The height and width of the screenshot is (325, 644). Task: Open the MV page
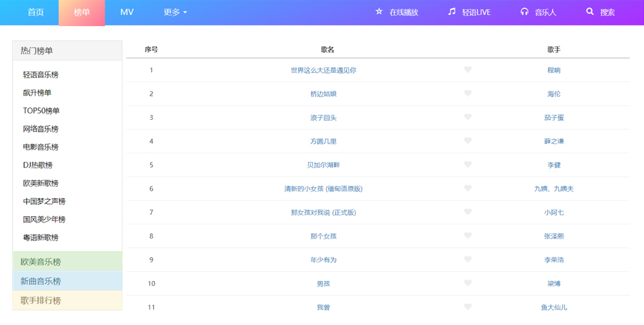[x=127, y=12]
